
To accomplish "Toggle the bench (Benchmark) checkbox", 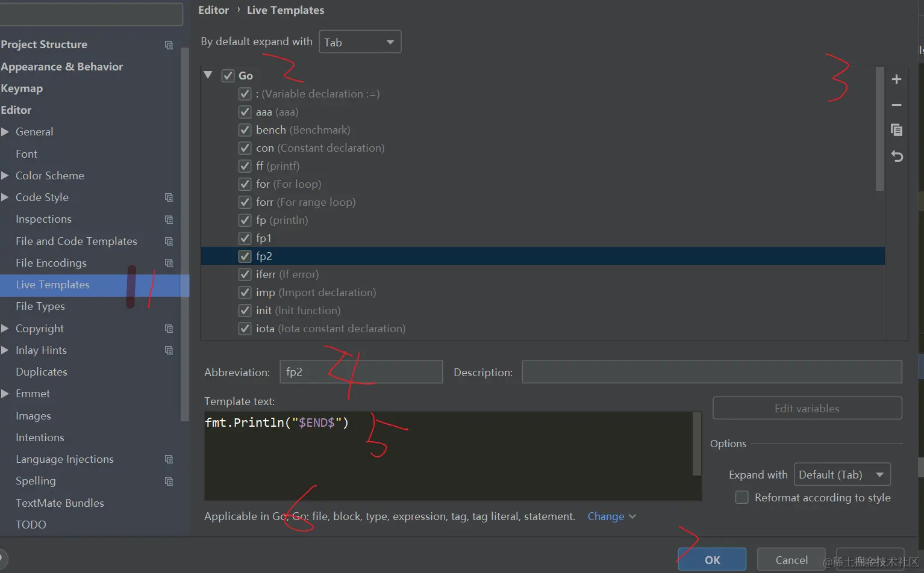I will (245, 130).
